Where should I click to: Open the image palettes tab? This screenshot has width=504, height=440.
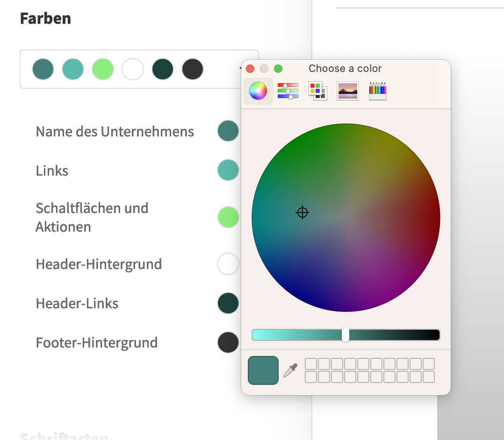(x=347, y=91)
